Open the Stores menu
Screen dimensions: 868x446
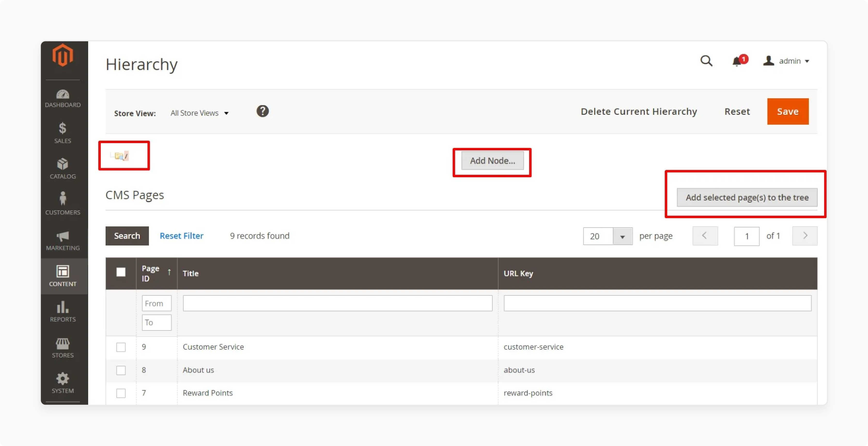pyautogui.click(x=63, y=348)
